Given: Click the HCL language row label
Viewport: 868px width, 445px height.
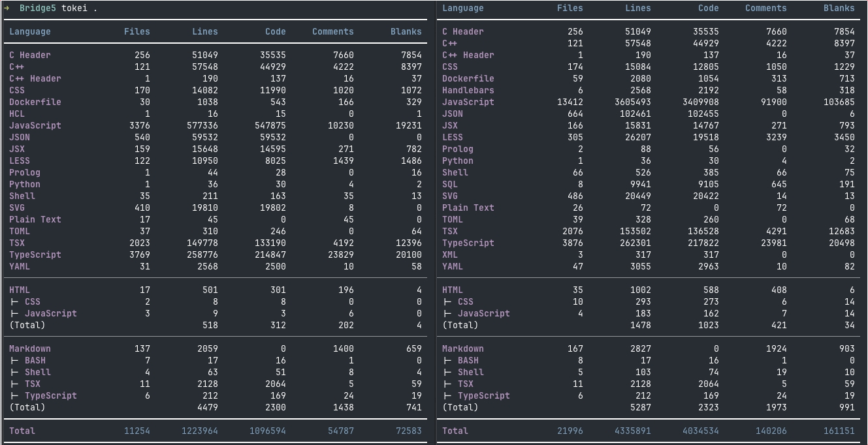Looking at the screenshot, I should tap(17, 114).
